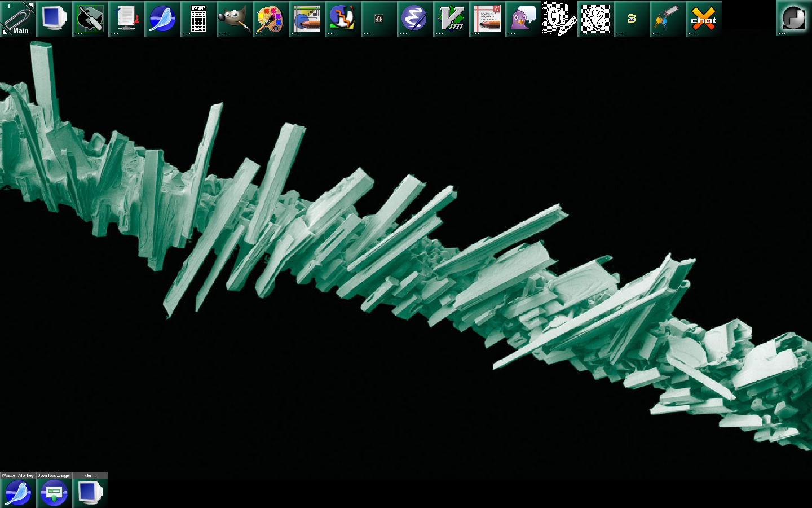Restore the minimized Download Manager window
This screenshot has width=812, height=508.
(x=54, y=492)
